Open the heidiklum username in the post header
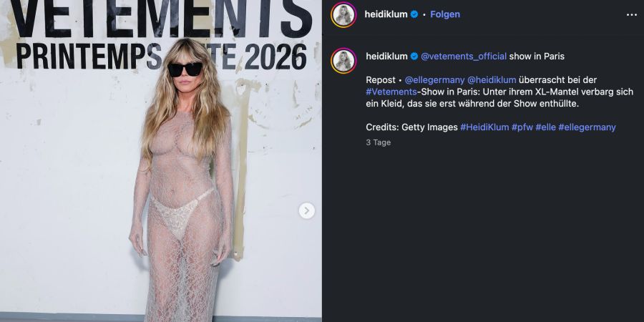The width and height of the screenshot is (644, 322). click(386, 14)
